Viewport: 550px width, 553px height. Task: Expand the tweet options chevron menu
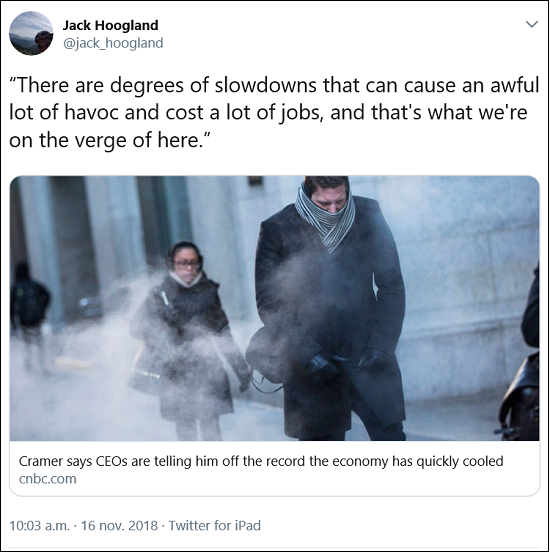click(x=532, y=24)
